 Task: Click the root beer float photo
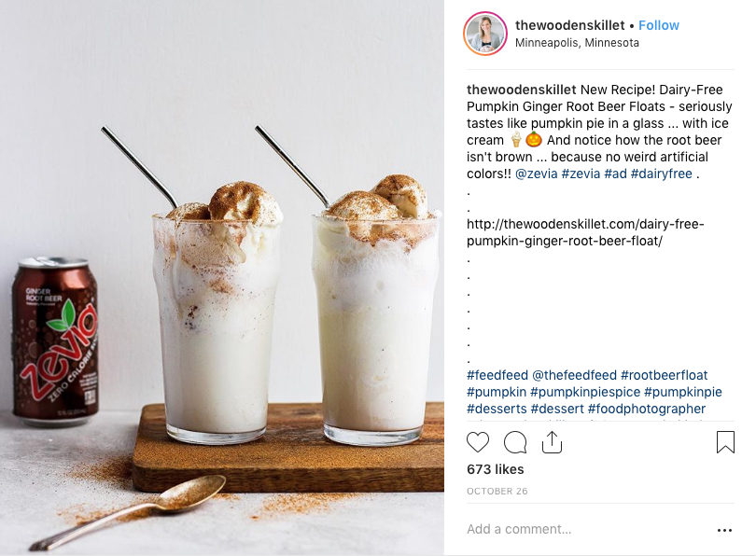222,278
